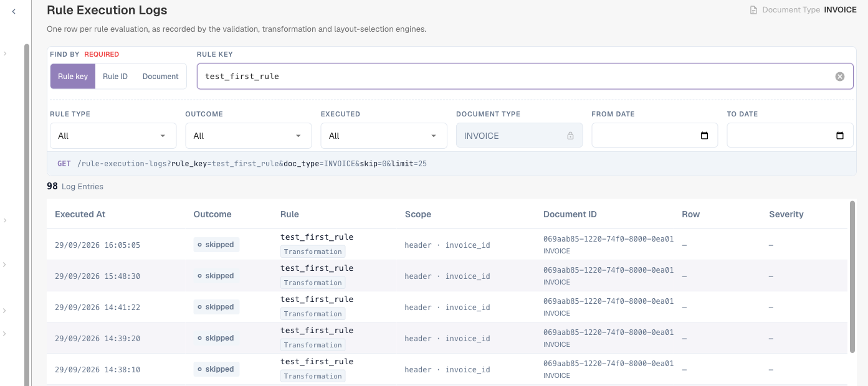The height and width of the screenshot is (386, 868).
Task: Click the skipped badge in the 16:05:05 row
Action: [x=216, y=245]
